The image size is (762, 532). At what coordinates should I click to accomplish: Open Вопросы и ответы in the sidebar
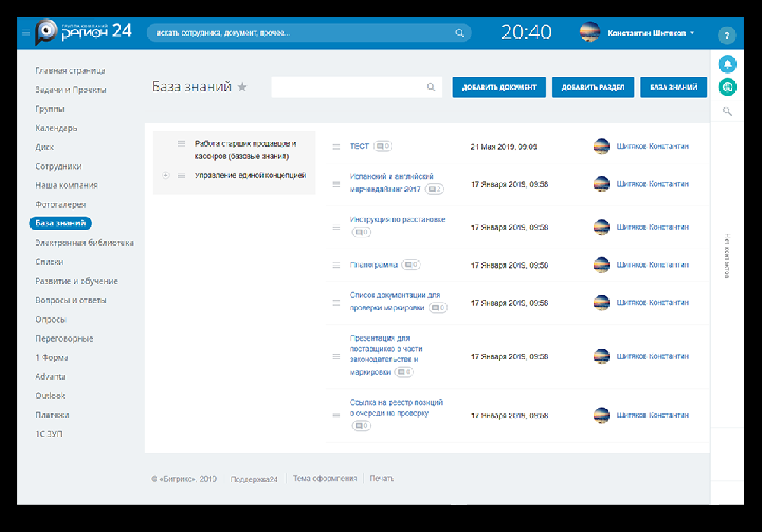coord(70,300)
